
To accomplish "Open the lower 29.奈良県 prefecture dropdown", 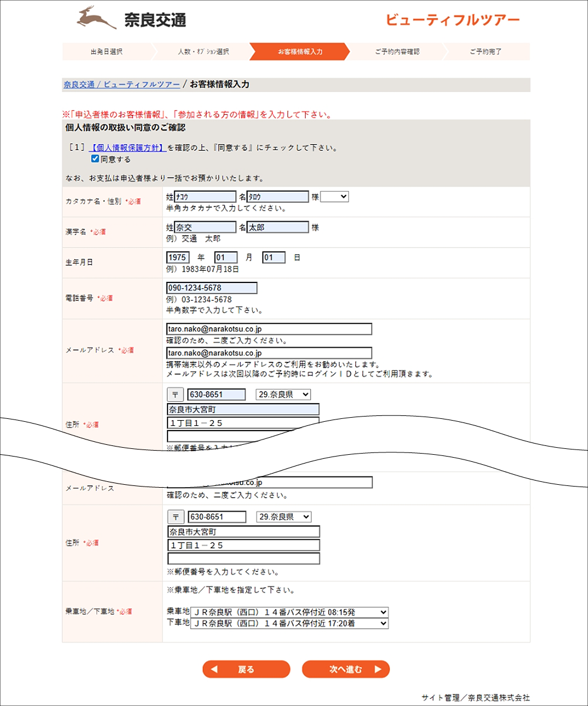I will pyautogui.click(x=283, y=517).
